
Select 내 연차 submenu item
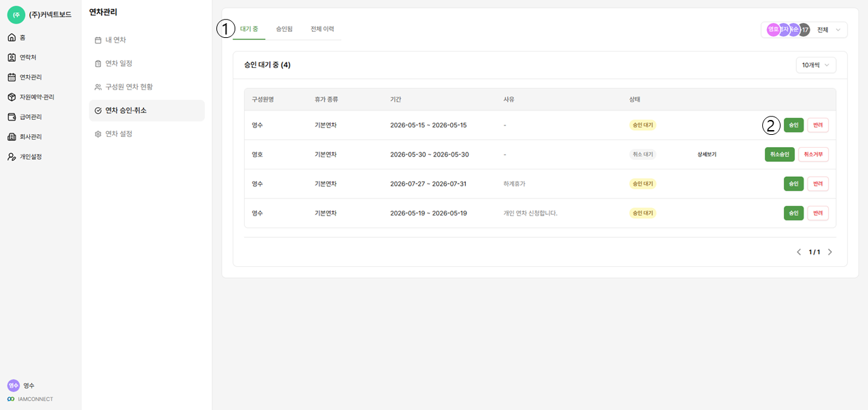(146, 40)
